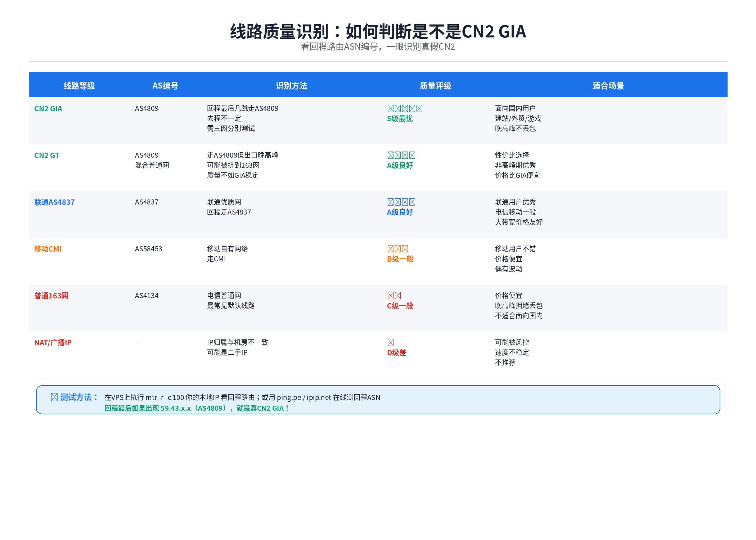
Task: Click the 质量评级 column header
Action: click(435, 86)
